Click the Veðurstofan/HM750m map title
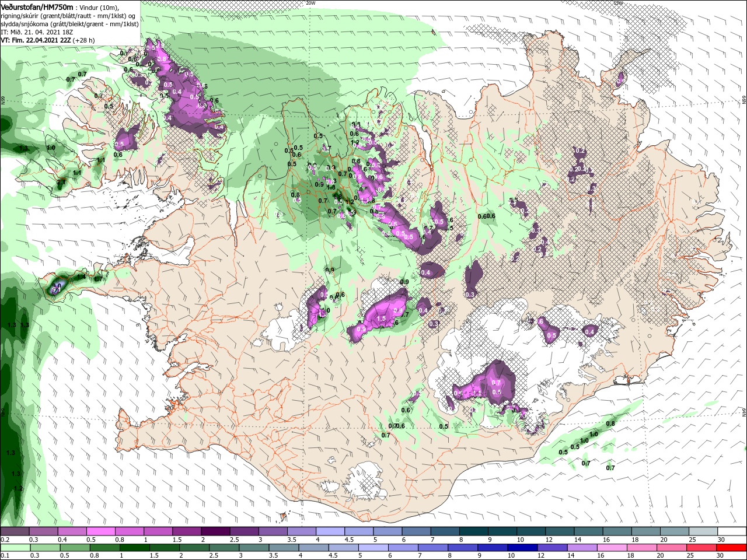 click(x=37, y=6)
